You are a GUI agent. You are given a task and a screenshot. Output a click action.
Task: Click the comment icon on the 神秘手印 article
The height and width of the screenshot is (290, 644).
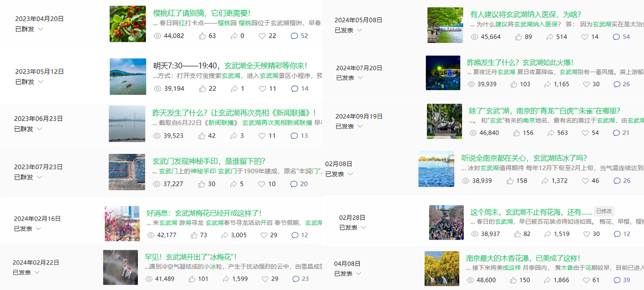click(x=293, y=184)
